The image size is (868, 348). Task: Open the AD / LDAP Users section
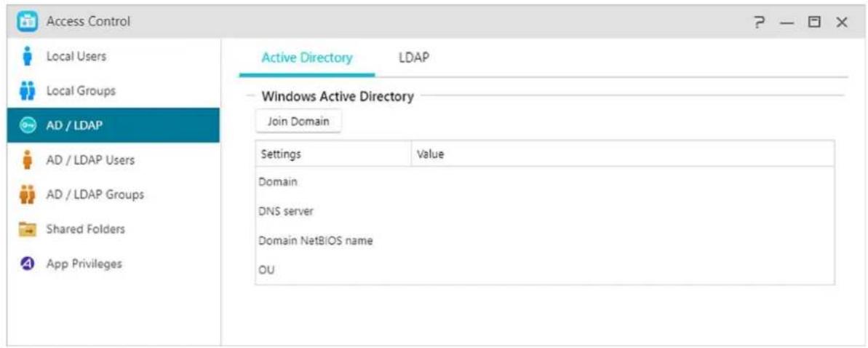pos(114,160)
